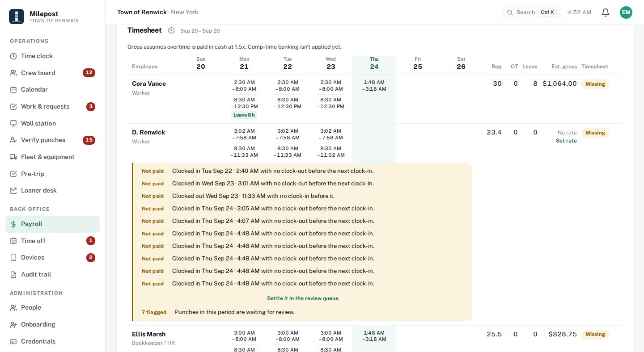Screen dimensions: 644x352
Task: Go to the Calendar section
Action: [x=52, y=89]
